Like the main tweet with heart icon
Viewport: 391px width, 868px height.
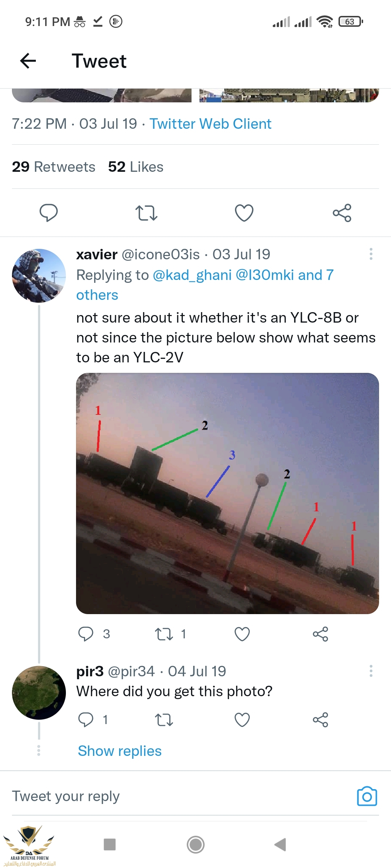244,213
